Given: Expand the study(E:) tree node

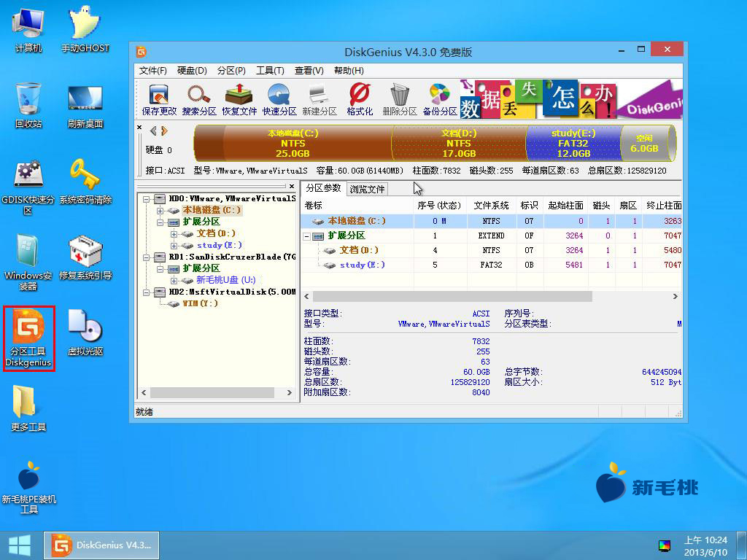Looking at the screenshot, I should (x=174, y=246).
